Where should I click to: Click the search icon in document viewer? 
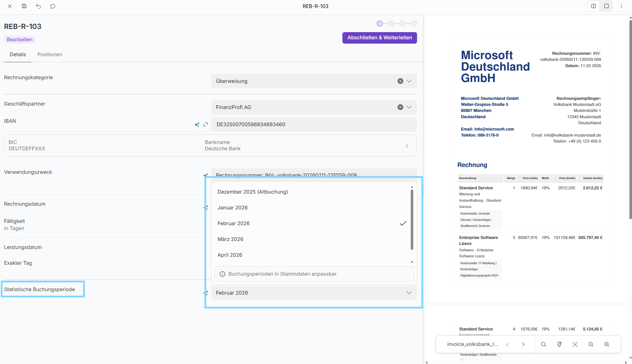(544, 344)
